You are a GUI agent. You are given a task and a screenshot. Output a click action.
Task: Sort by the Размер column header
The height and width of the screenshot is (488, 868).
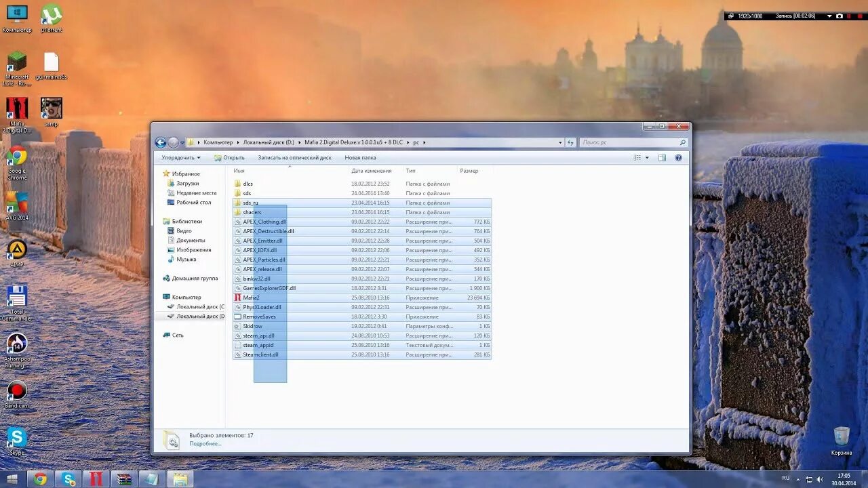475,171
